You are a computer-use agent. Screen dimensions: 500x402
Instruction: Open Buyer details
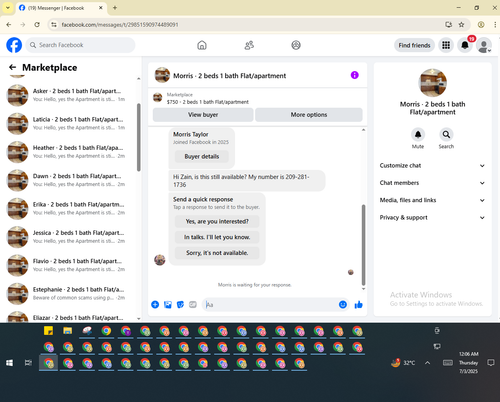pos(202,157)
